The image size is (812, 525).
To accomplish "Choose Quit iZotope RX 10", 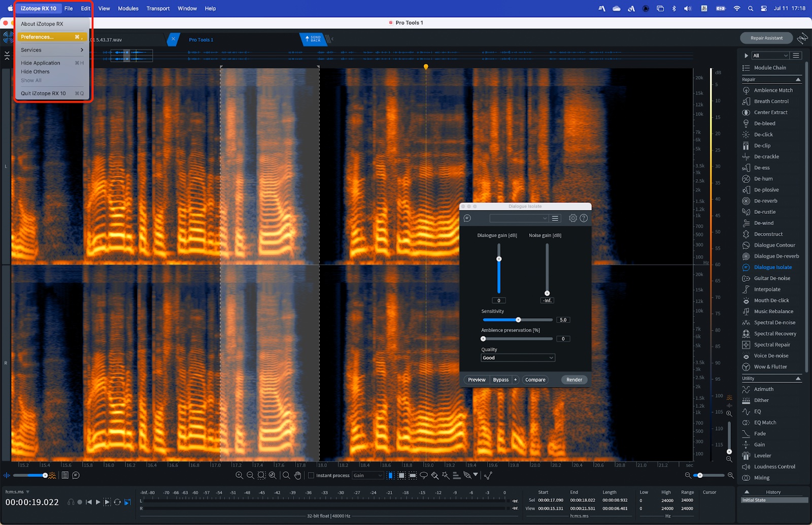I will pyautogui.click(x=52, y=93).
